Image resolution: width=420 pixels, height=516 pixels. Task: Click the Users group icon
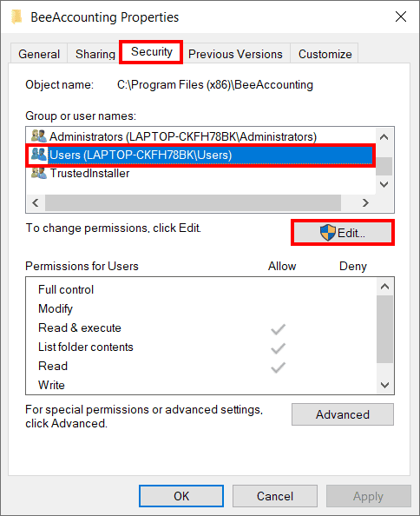click(39, 155)
